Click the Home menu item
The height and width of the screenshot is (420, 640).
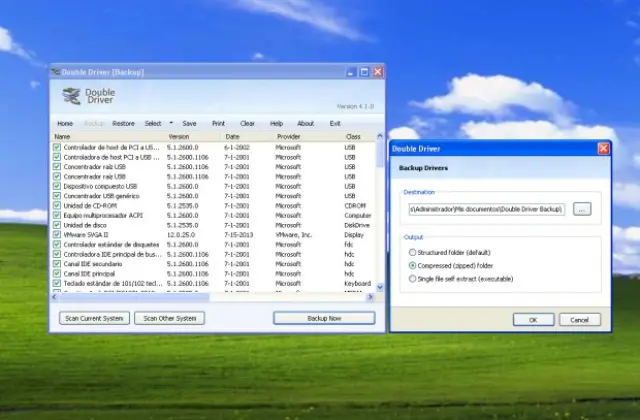pyautogui.click(x=64, y=123)
